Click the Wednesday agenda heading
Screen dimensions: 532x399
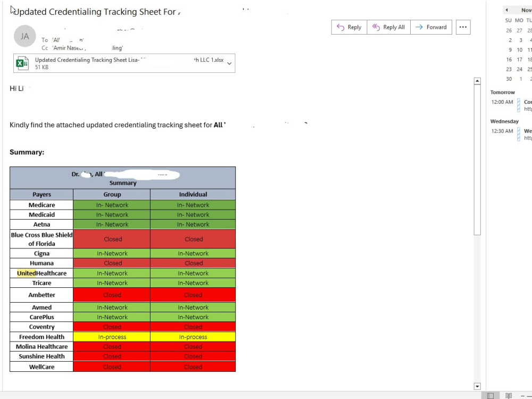point(504,121)
